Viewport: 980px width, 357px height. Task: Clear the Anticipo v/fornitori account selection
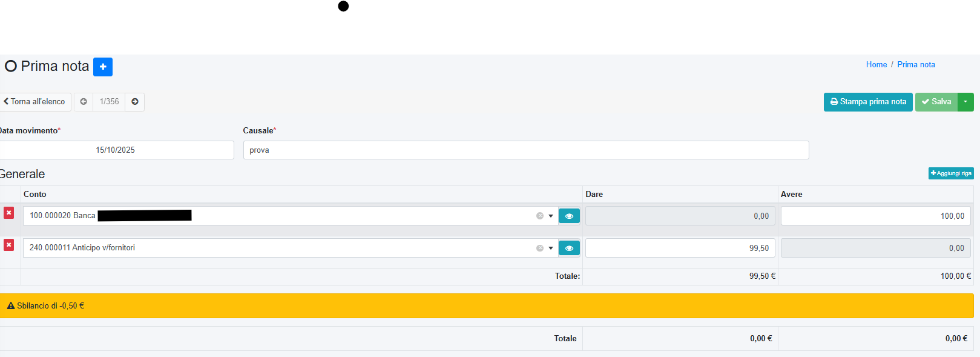[x=539, y=248]
